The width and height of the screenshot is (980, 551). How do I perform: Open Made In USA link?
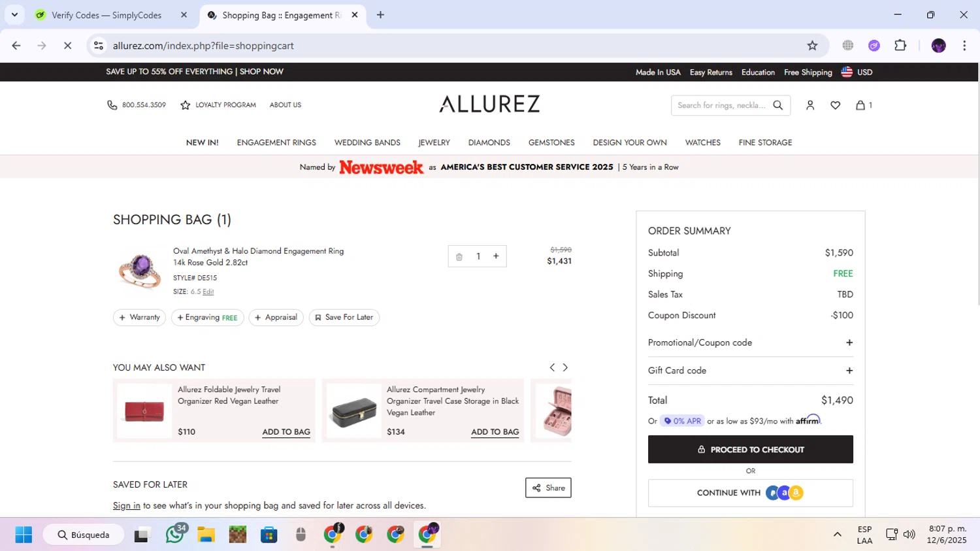(x=658, y=73)
